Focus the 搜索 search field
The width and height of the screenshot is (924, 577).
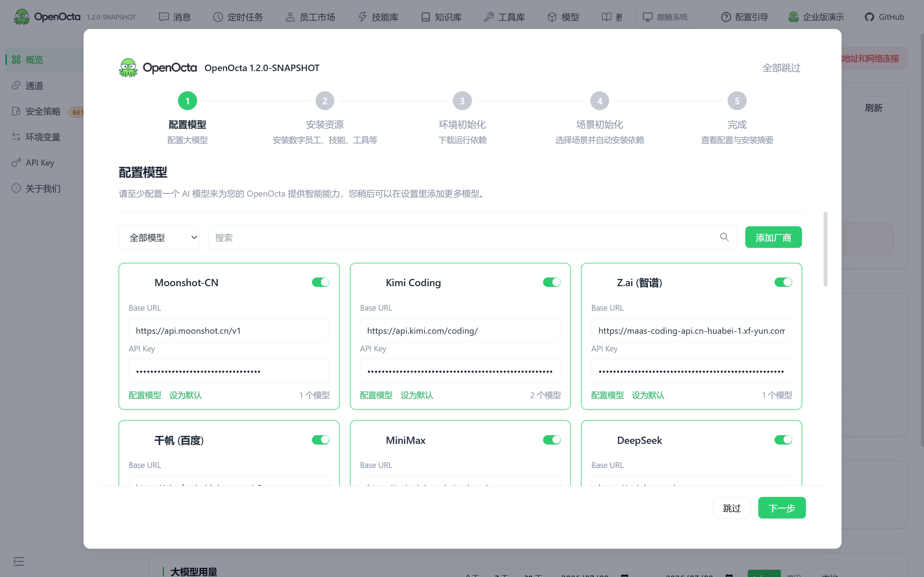pyautogui.click(x=472, y=237)
